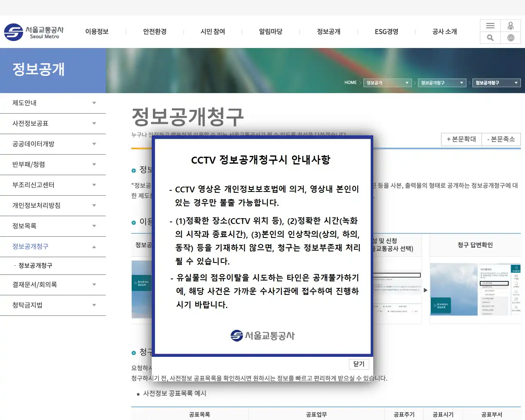
Task: Open the 이용정보 top menu
Action: point(97,32)
